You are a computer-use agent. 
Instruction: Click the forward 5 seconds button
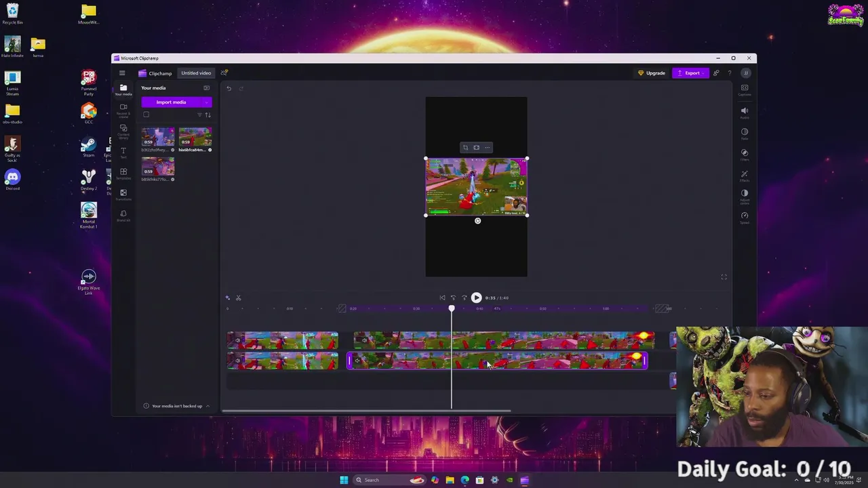tap(465, 298)
